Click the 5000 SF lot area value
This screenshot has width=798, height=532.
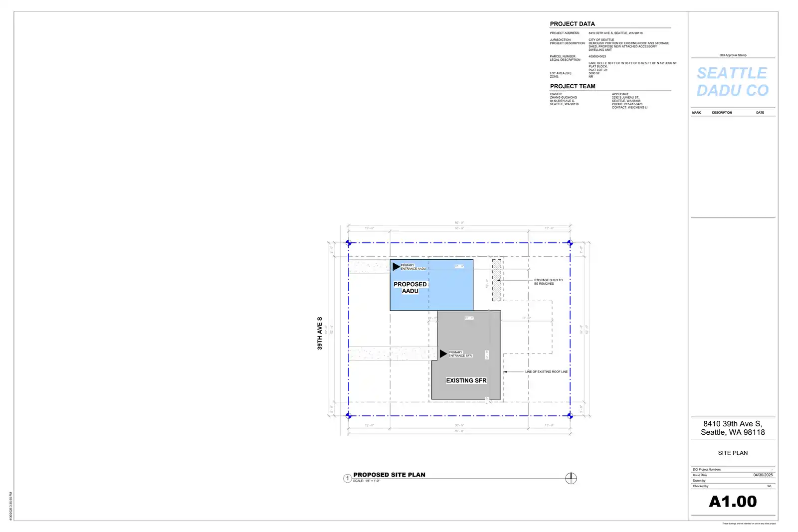[x=594, y=73]
